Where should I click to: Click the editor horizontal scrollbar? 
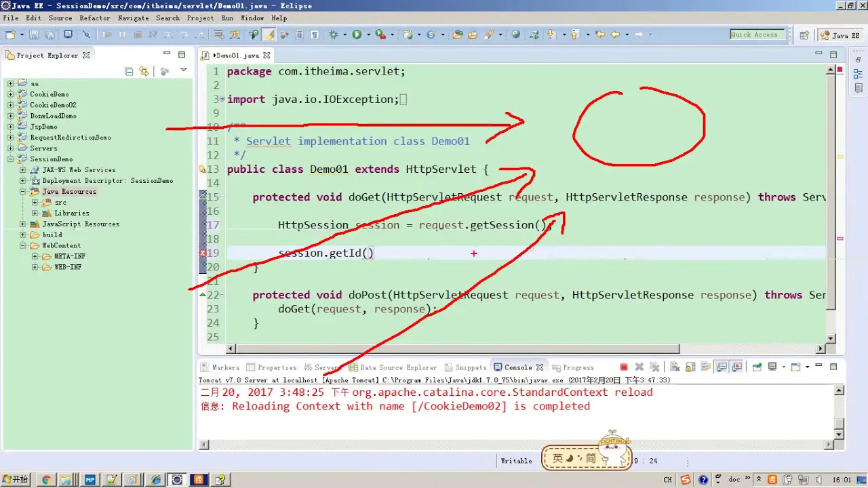[x=457, y=349]
